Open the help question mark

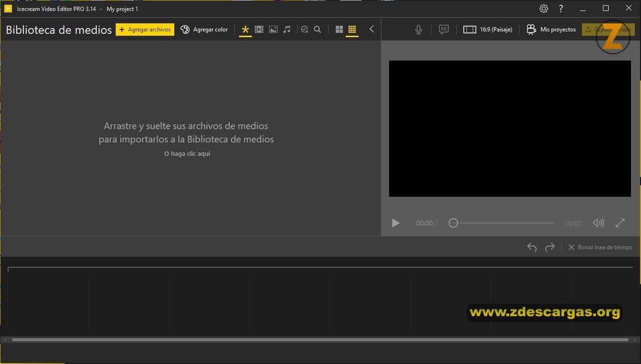click(561, 9)
